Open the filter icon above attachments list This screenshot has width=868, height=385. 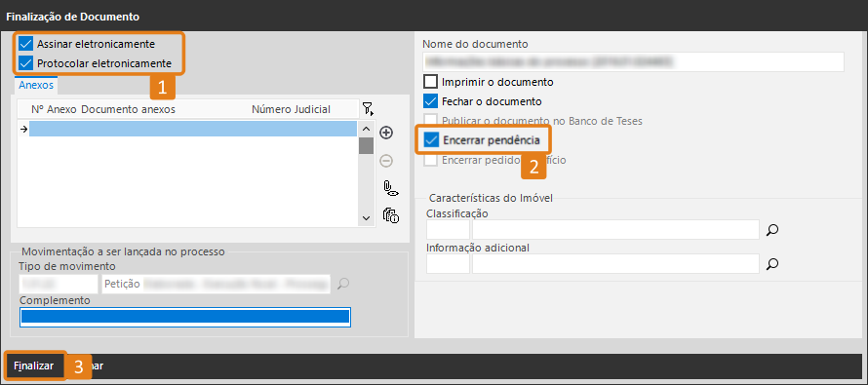click(368, 108)
